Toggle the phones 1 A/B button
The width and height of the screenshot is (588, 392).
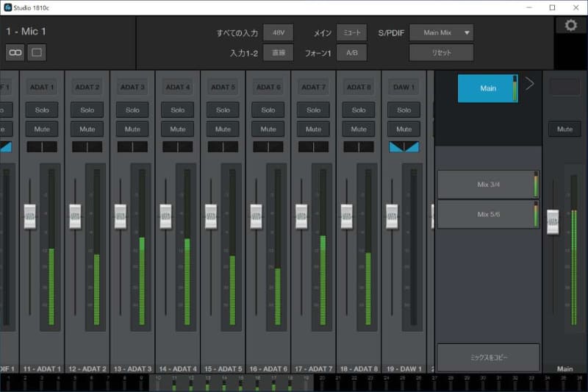pyautogui.click(x=352, y=52)
